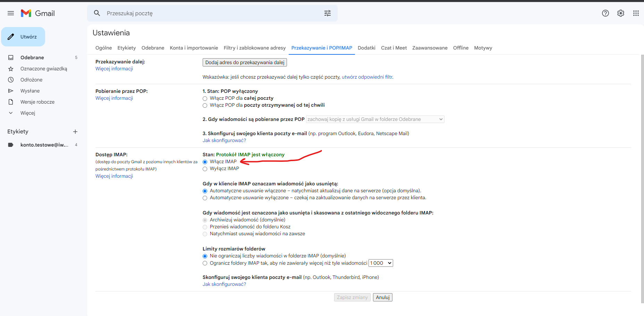Select the Wyłącz IMAP radio button
This screenshot has width=644, height=316.
click(x=205, y=169)
